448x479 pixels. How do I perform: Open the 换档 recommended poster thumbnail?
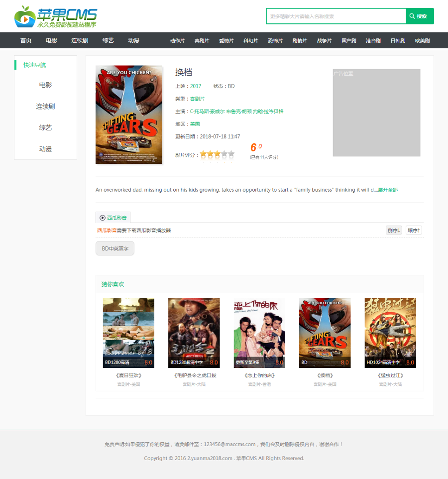[325, 333]
